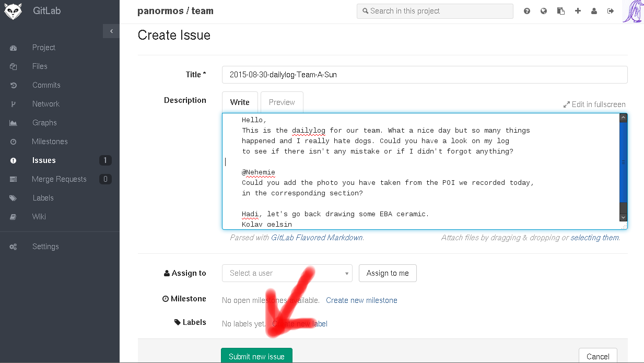Viewport: 644px width, 363px height.
Task: Click the Assign to me button
Action: click(388, 273)
